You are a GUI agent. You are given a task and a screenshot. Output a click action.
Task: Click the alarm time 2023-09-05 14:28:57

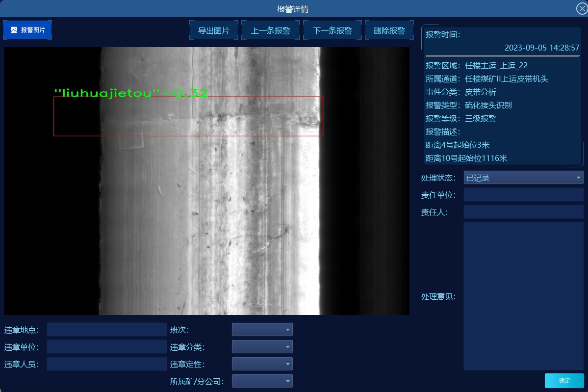pos(542,48)
